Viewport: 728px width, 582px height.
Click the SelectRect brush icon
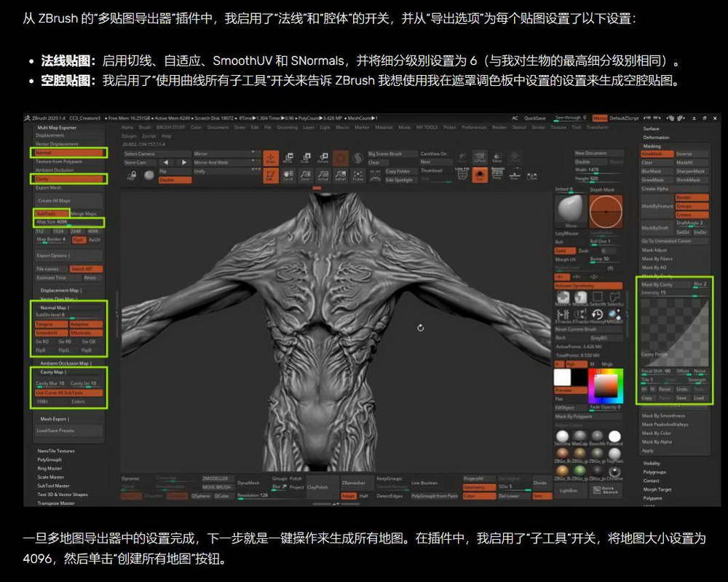[x=598, y=297]
